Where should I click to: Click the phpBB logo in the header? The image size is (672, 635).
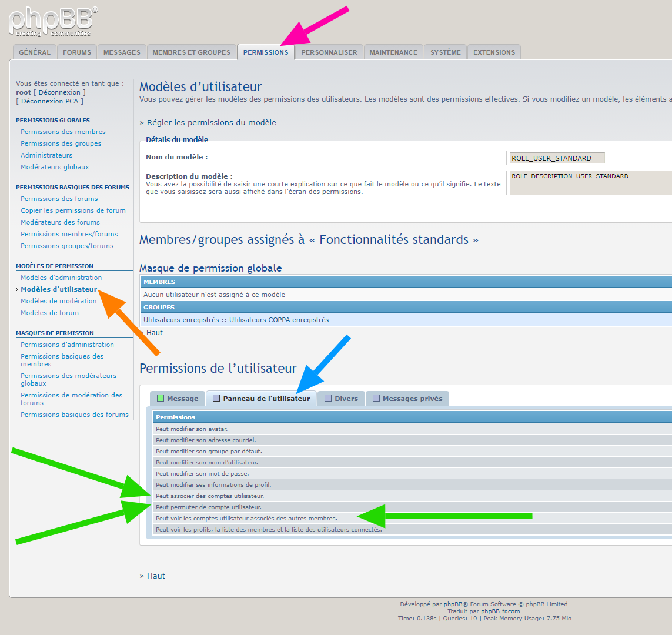(x=53, y=21)
